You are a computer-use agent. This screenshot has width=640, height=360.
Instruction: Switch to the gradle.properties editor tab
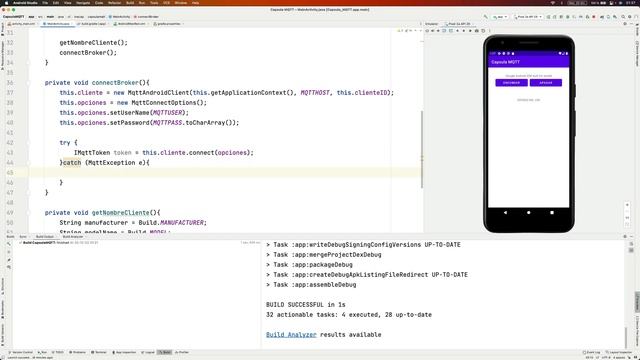pos(168,24)
